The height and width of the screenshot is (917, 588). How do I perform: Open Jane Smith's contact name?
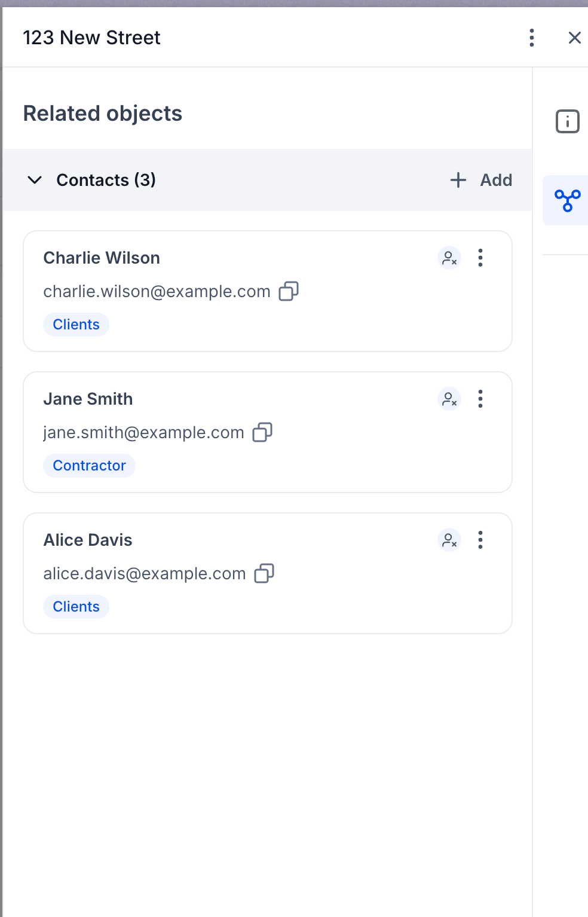tap(88, 399)
